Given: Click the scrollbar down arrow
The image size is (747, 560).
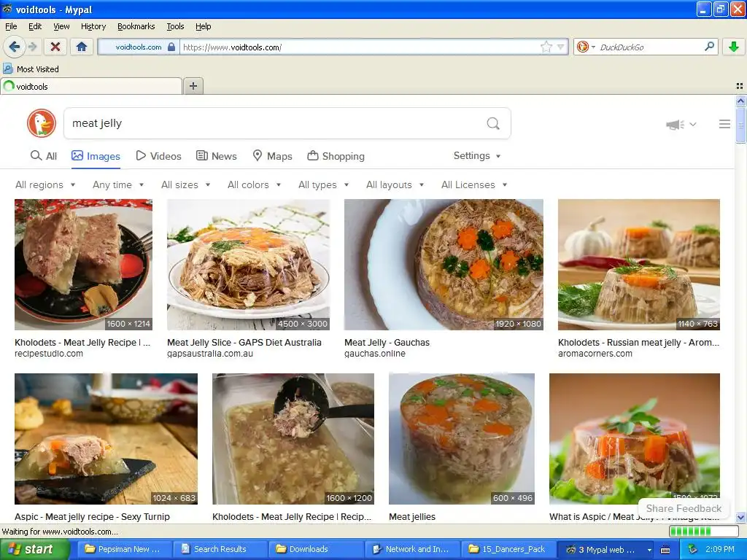Looking at the screenshot, I should [740, 517].
